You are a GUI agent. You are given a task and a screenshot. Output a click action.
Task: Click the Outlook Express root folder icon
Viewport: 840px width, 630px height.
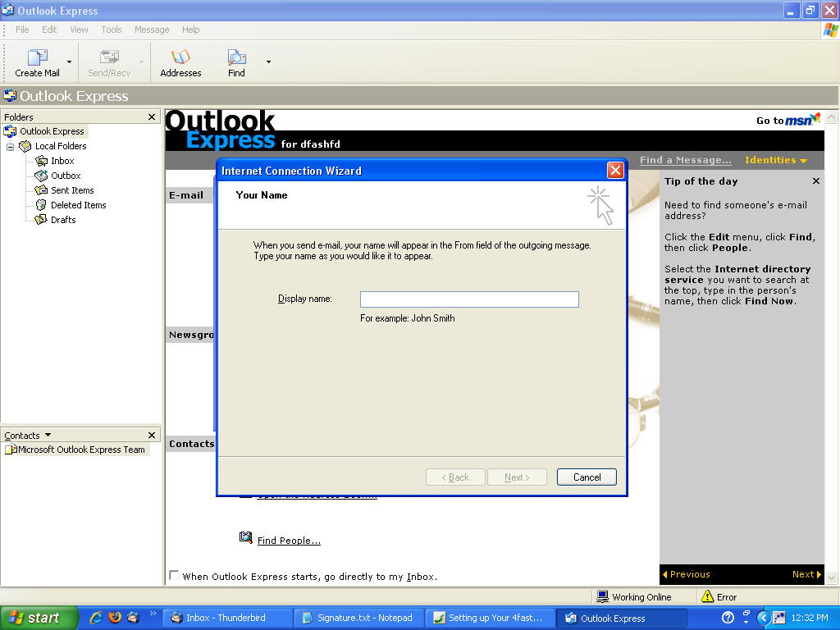[10, 131]
